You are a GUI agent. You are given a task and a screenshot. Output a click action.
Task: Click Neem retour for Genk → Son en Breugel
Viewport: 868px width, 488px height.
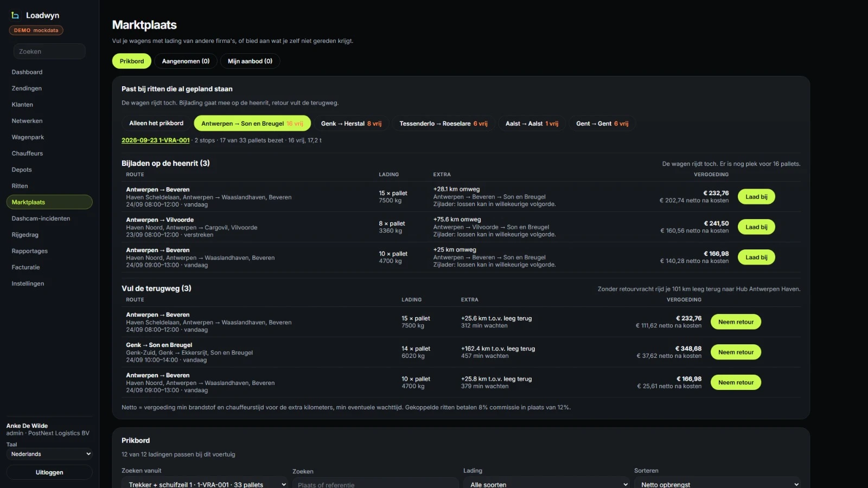[x=736, y=352]
